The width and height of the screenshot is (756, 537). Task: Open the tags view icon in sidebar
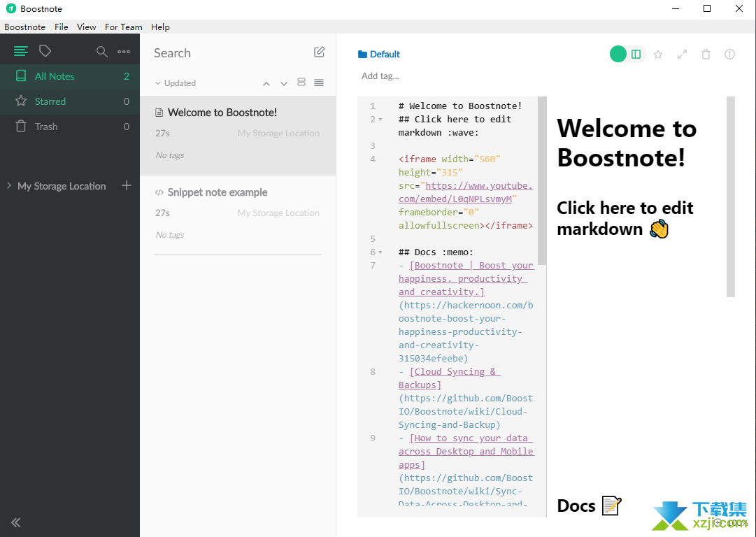tap(45, 50)
